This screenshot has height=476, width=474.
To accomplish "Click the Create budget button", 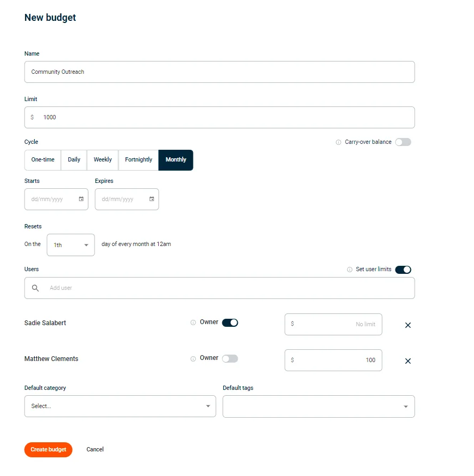I will point(48,450).
